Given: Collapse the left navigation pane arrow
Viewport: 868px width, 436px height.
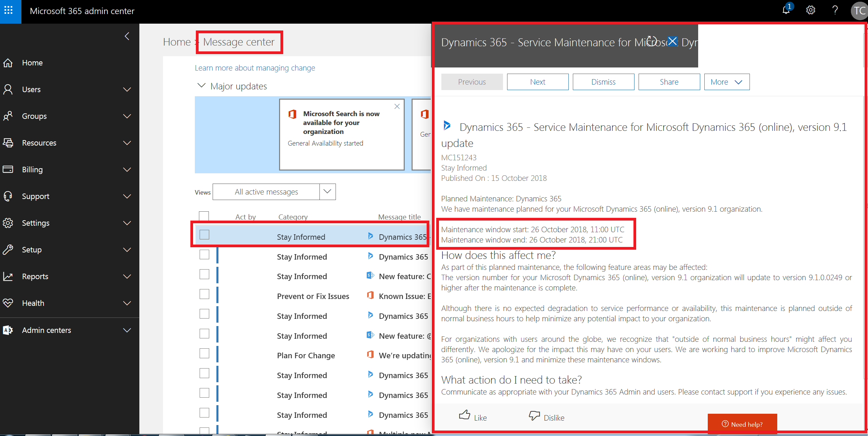Looking at the screenshot, I should (x=127, y=36).
